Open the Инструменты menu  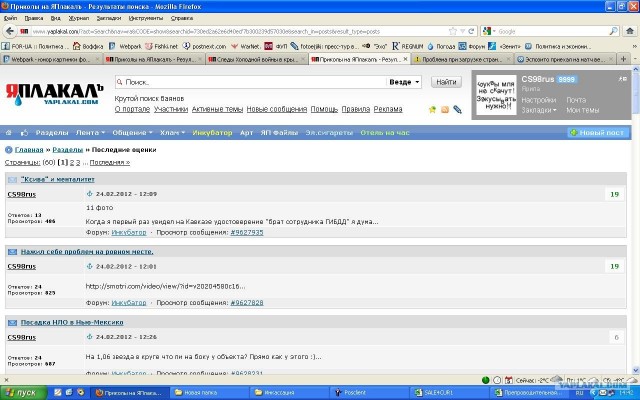(146, 18)
